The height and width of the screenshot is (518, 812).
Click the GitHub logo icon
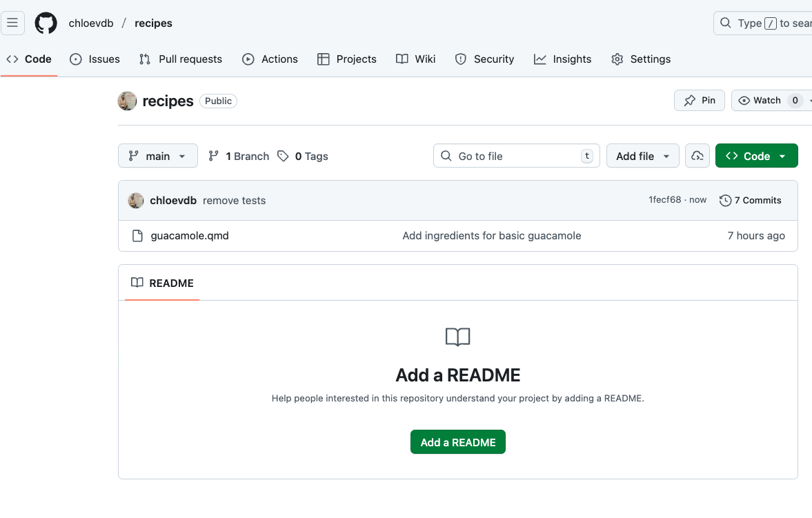[x=46, y=23]
